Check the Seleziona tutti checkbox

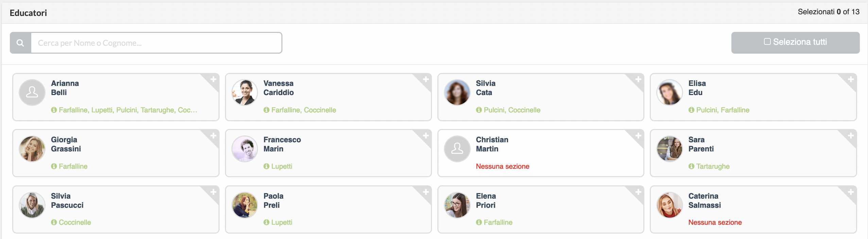coord(767,42)
